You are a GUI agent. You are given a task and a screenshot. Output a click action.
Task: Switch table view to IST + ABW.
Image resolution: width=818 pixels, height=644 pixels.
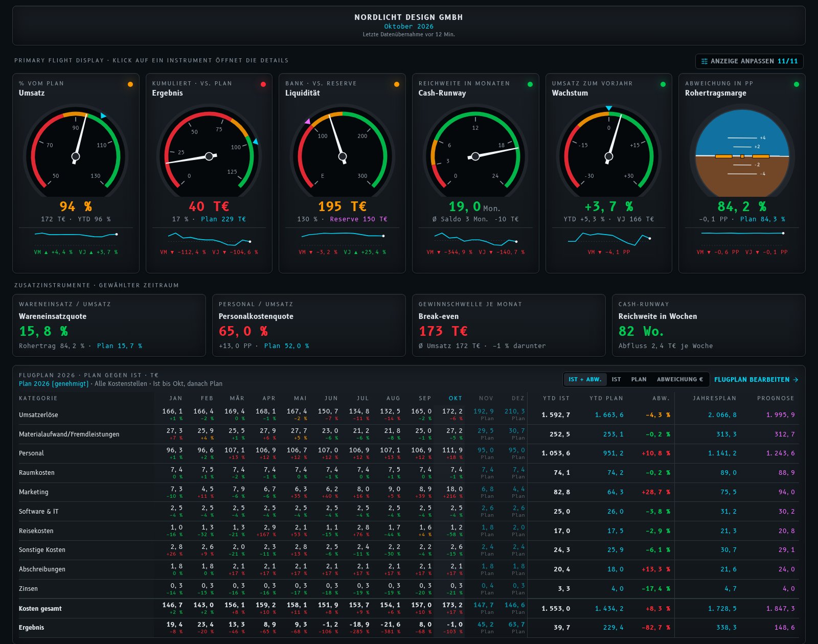585,379
